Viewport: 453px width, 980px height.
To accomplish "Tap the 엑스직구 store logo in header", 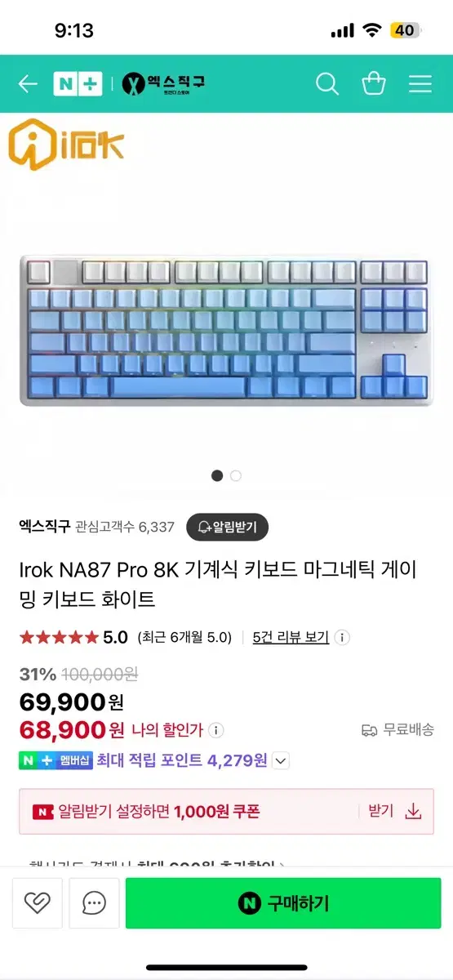I will tap(163, 83).
